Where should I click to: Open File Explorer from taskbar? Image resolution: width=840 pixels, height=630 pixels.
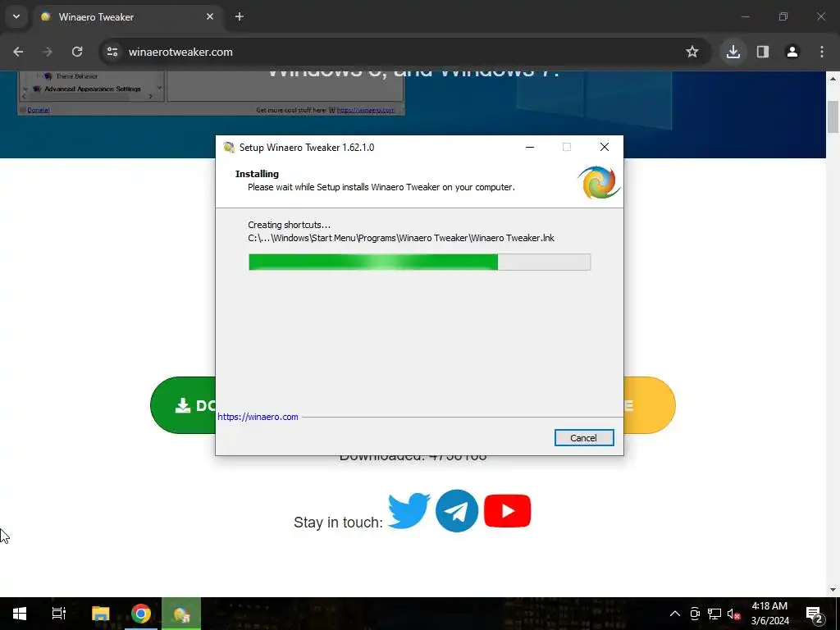(x=100, y=614)
